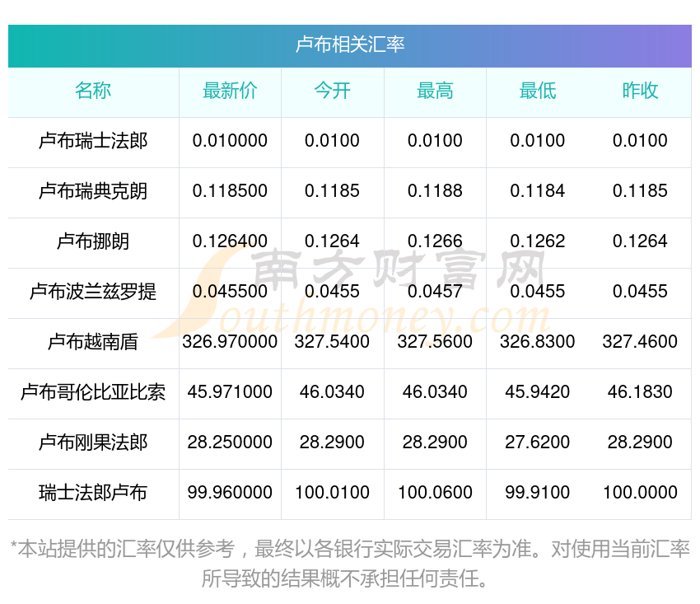Click the 昨收 column header
Screen dimensions: 700x604
tap(640, 91)
